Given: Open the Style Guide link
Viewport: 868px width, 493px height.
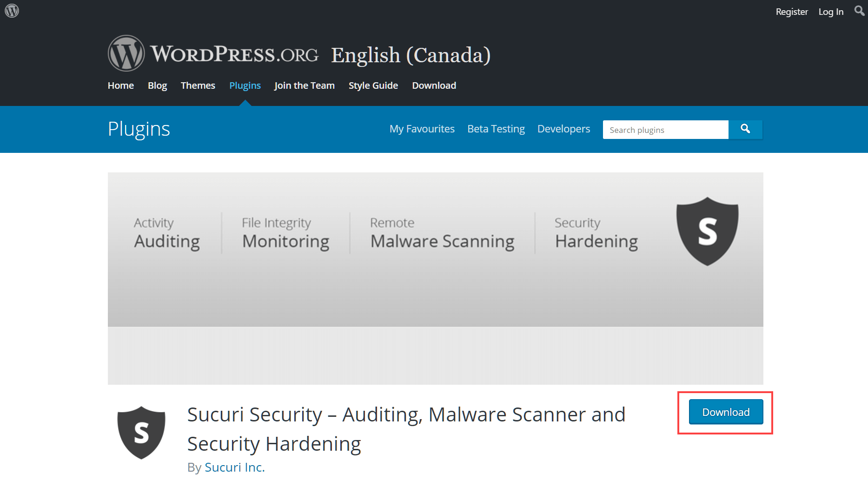Looking at the screenshot, I should (373, 85).
